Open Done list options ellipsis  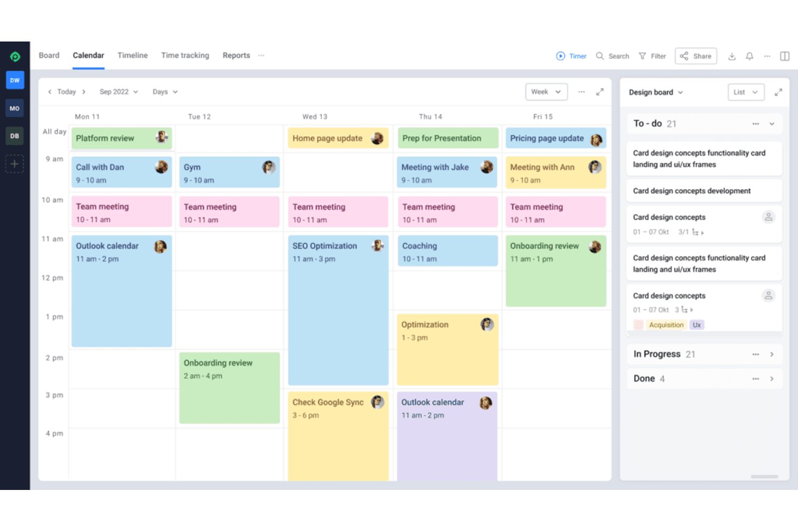tap(755, 379)
